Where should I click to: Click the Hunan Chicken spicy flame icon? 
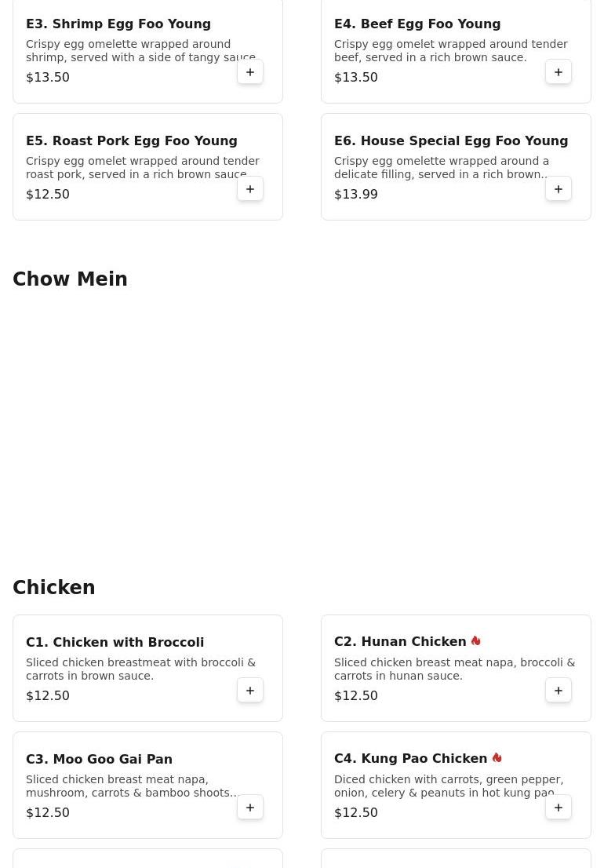[476, 641]
